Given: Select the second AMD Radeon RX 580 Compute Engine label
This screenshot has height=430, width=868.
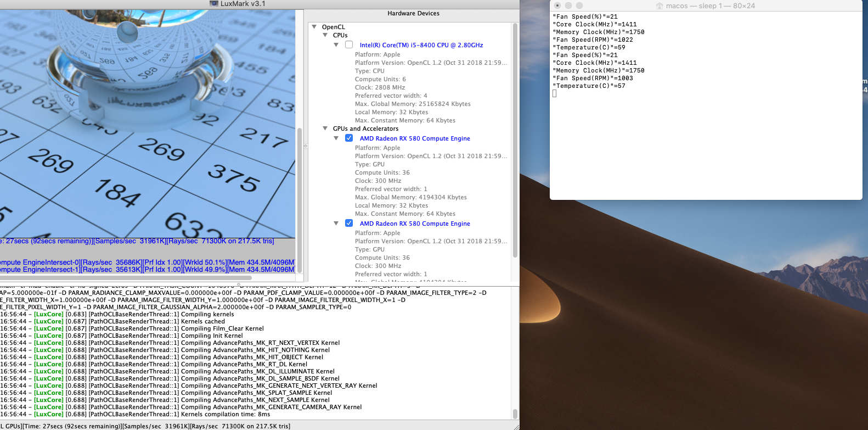Looking at the screenshot, I should click(x=414, y=224).
